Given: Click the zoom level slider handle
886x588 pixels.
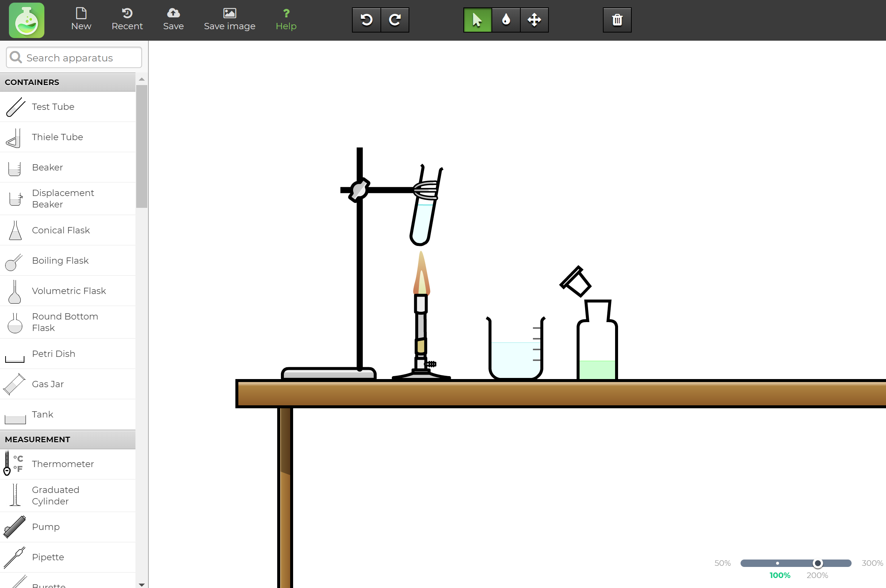Looking at the screenshot, I should tap(818, 563).
